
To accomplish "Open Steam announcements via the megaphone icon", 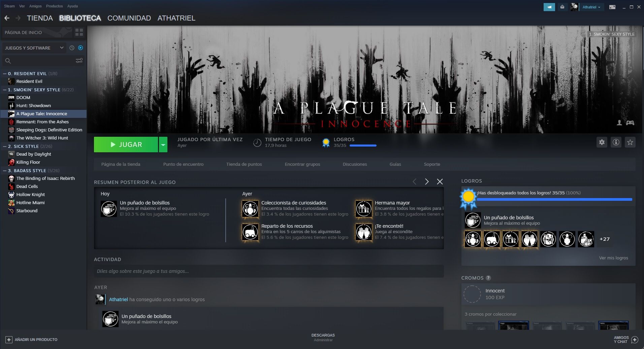I will pos(549,7).
